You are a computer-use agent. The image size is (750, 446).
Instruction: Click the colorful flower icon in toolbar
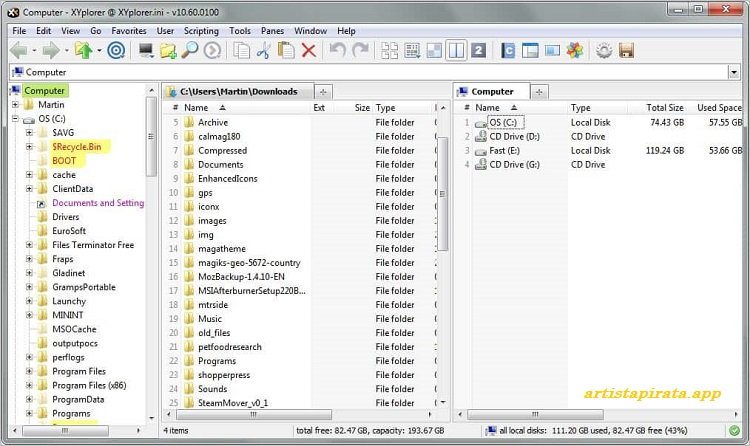coord(575,50)
